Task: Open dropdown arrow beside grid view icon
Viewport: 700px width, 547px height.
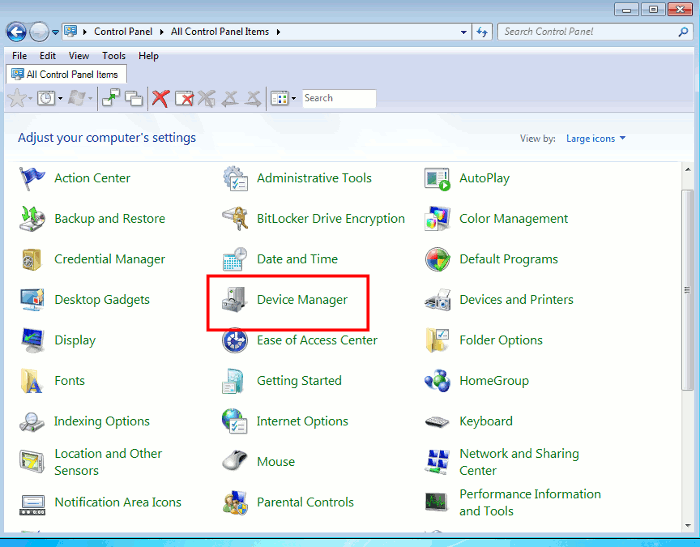Action: pos(294,98)
